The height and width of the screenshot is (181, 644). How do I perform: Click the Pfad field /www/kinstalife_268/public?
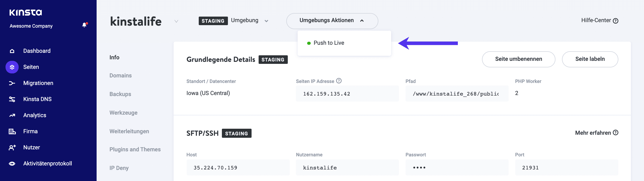(457, 94)
